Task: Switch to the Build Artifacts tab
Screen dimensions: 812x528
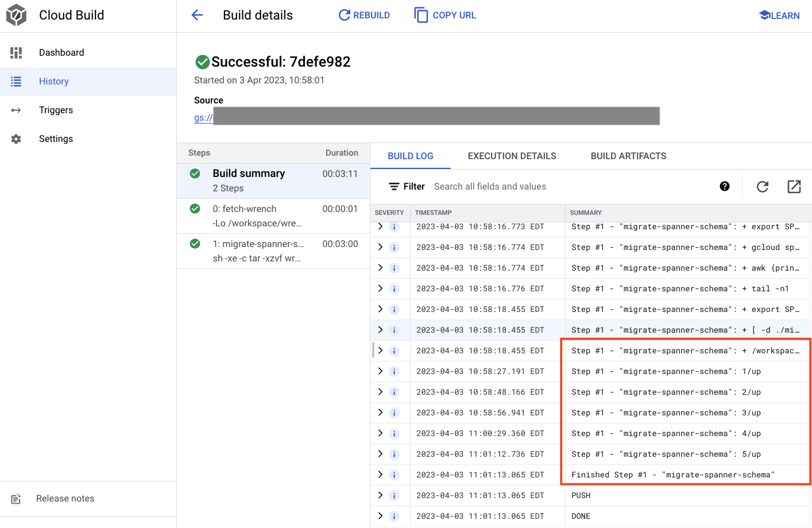Action: [628, 156]
